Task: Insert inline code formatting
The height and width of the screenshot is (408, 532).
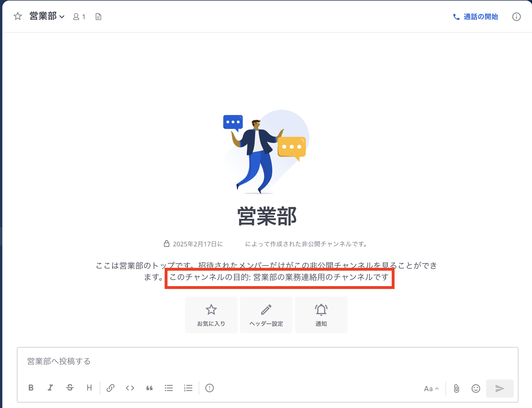Action: pos(130,388)
